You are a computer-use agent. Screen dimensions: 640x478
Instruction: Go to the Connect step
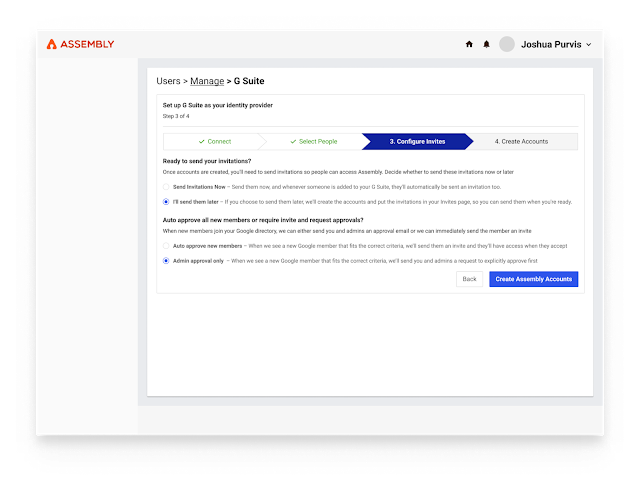[215, 142]
